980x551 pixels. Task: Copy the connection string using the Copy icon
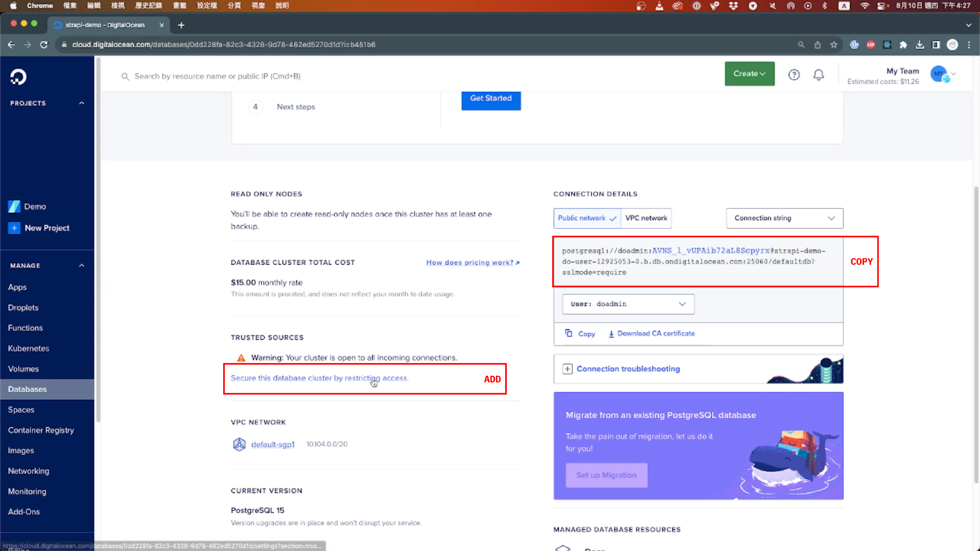coord(569,333)
